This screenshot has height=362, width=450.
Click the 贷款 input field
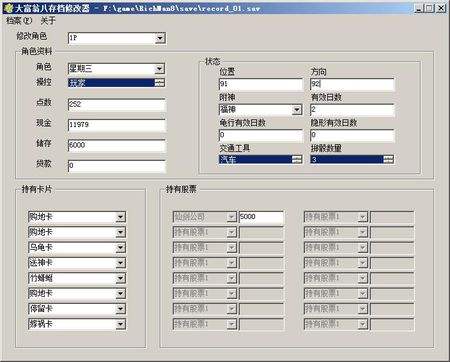[117, 166]
